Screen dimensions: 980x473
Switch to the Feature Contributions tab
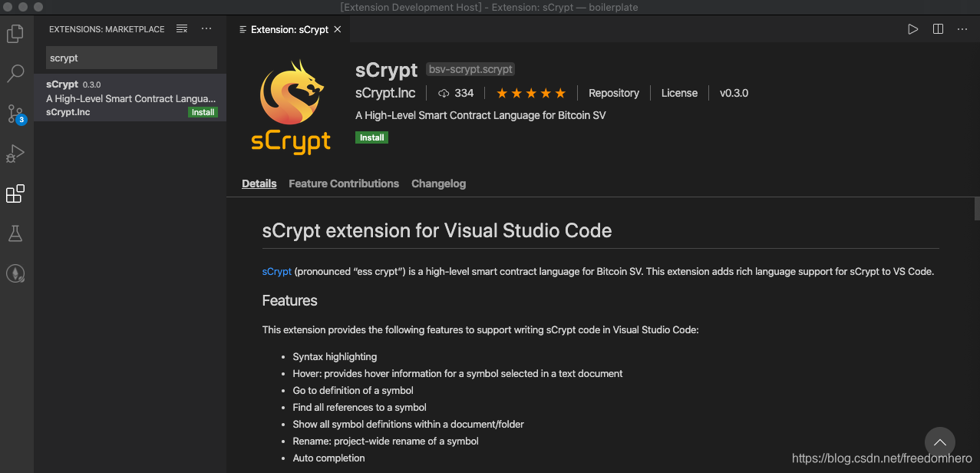(x=343, y=184)
